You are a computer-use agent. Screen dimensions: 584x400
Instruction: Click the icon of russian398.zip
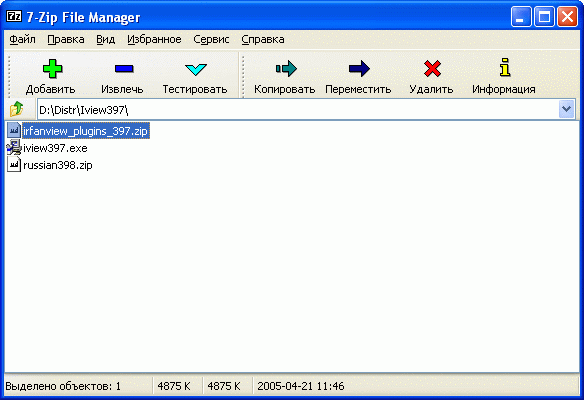point(14,164)
